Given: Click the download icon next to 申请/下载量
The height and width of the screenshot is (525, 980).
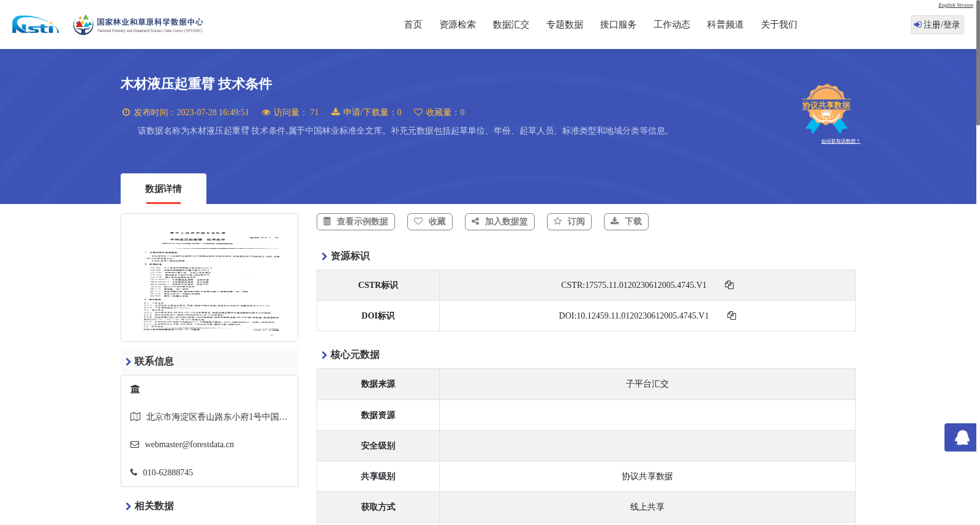Looking at the screenshot, I should coord(336,111).
